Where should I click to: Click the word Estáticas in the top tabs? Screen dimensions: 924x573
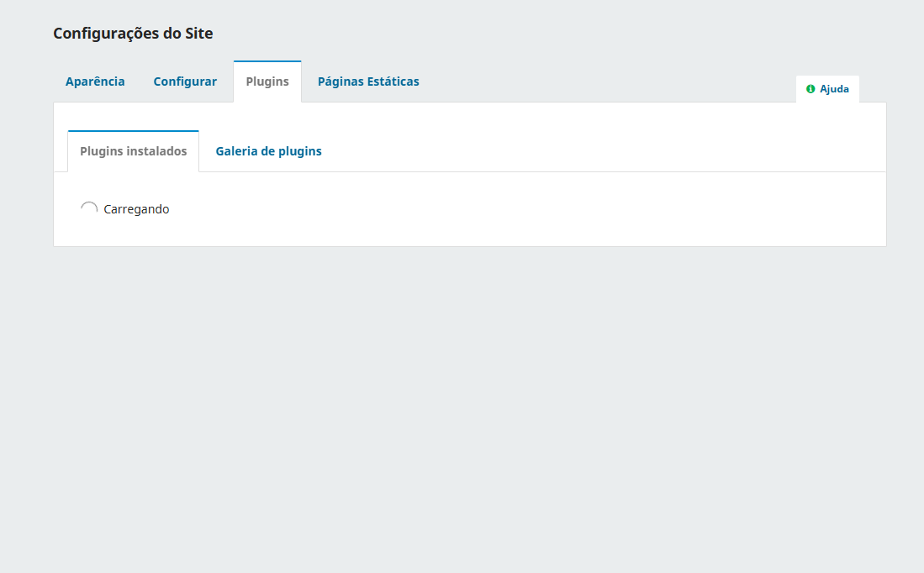(x=392, y=81)
